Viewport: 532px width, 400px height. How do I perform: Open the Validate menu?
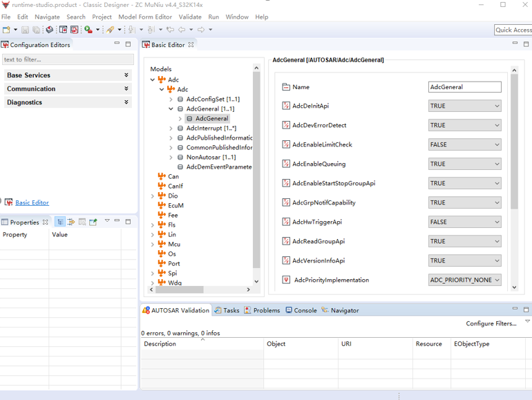coord(190,17)
